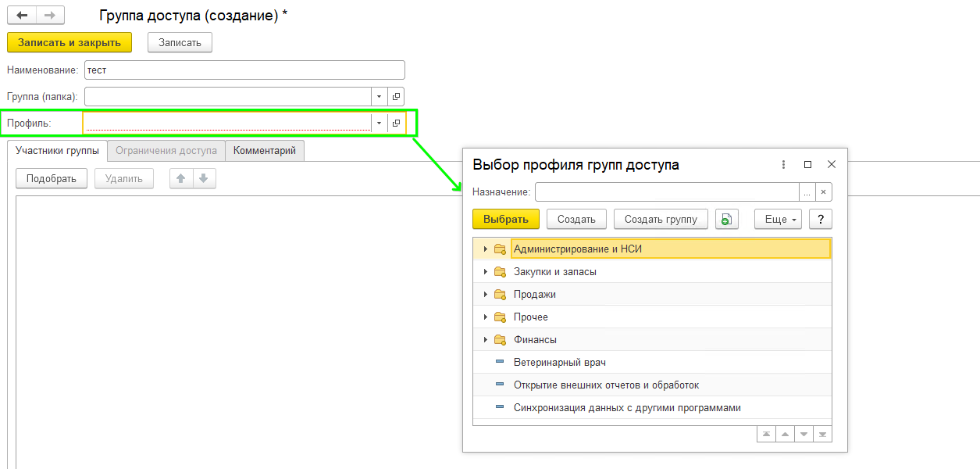Select the Ветеринарный врач profile

[x=652, y=363]
